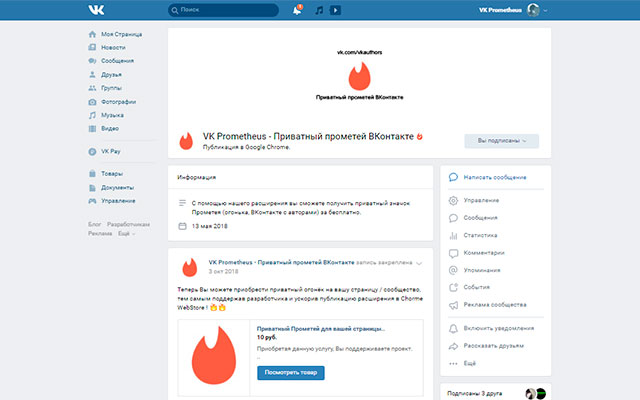Open the post date 3 окт 2018
Viewport: 640px width, 400px height.
pos(223,271)
